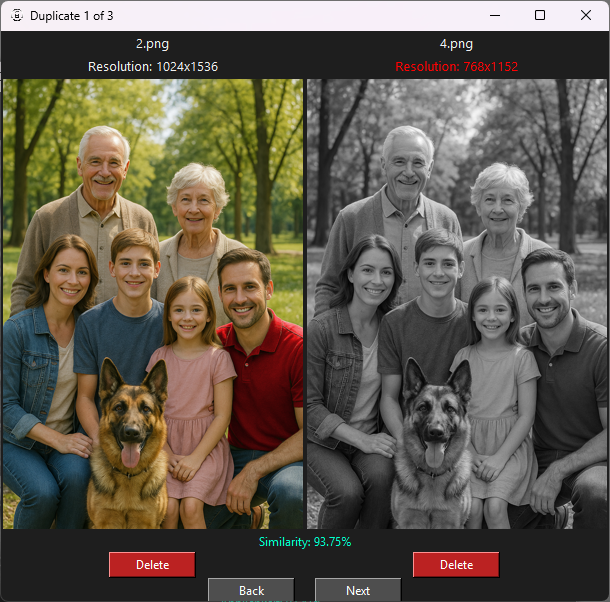Maximize the duplicate finder window
This screenshot has width=610, height=602.
540,15
